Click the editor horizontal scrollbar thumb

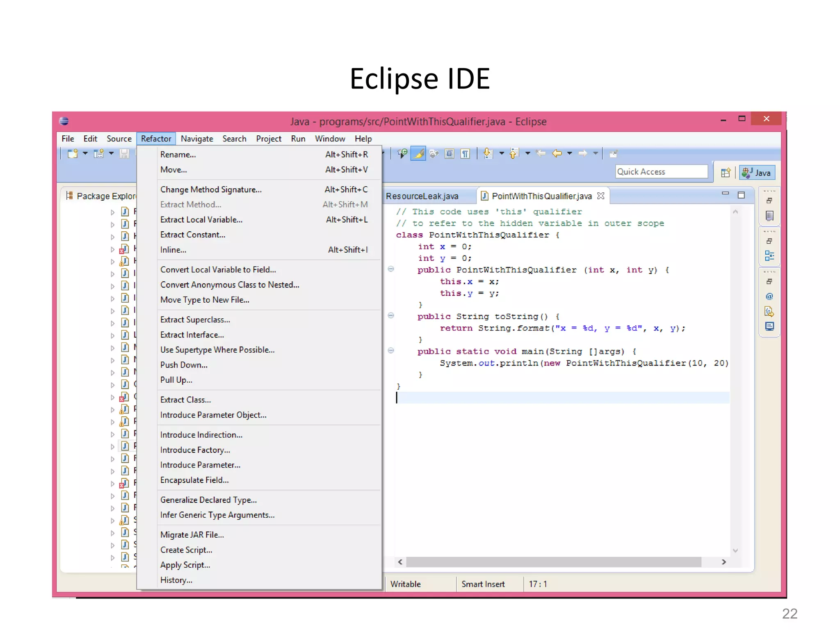coord(553,562)
